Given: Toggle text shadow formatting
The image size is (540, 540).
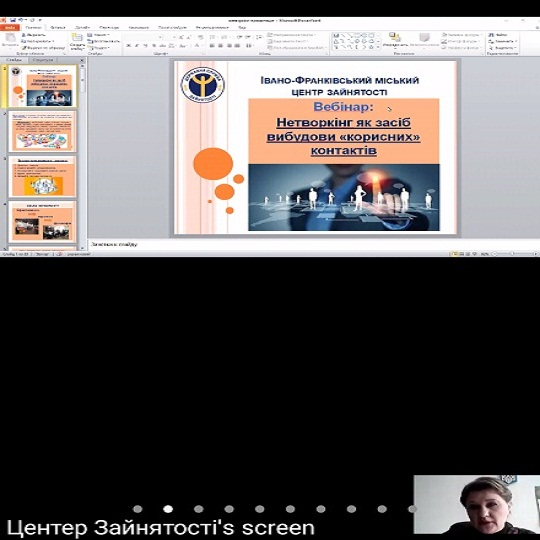Looking at the screenshot, I should (x=154, y=45).
